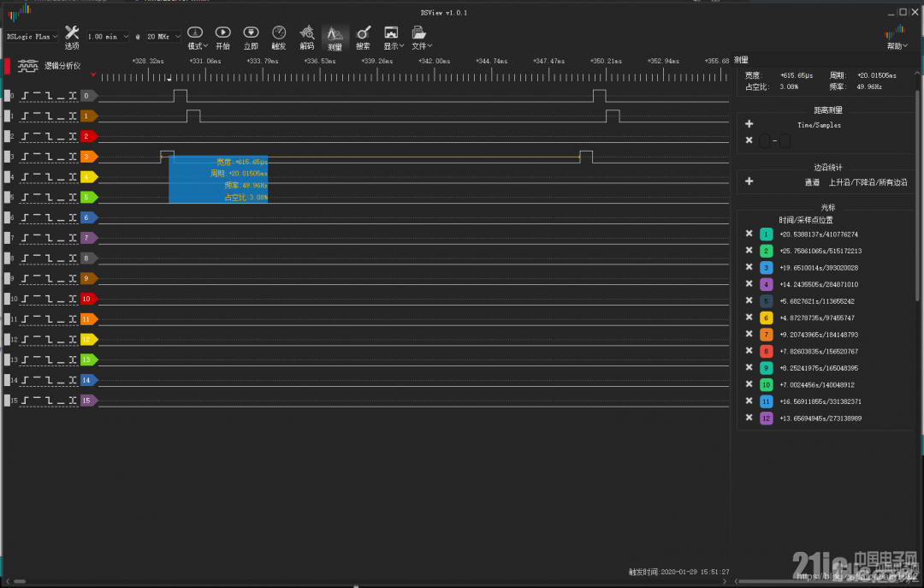The height and width of the screenshot is (588, 924).
Task: Expand the 模式 mode menu
Action: click(x=197, y=38)
